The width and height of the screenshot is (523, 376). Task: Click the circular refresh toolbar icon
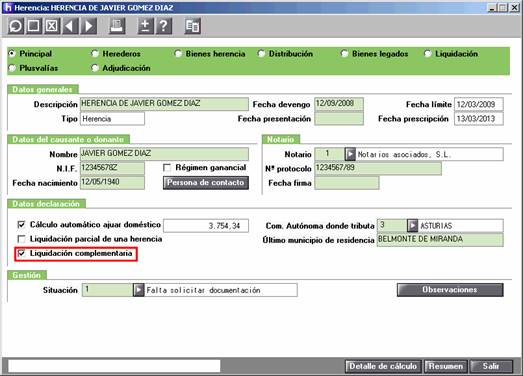point(16,26)
